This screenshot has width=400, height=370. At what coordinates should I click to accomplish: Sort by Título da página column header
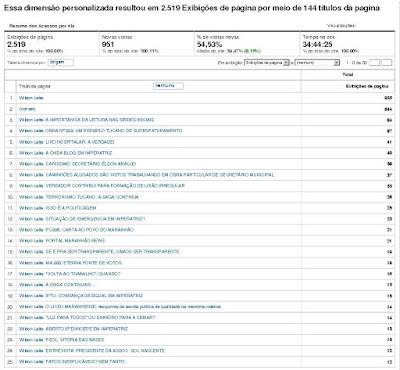click(35, 86)
